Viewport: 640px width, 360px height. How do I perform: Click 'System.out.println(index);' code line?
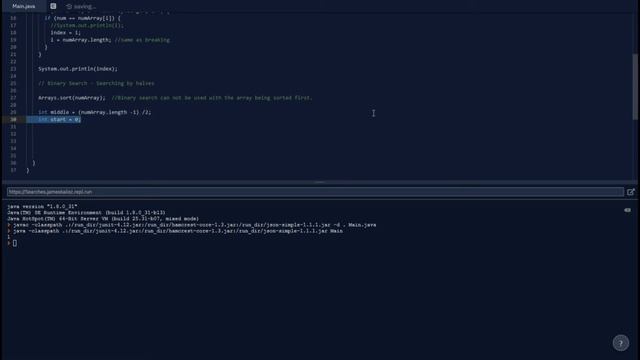click(x=78, y=69)
